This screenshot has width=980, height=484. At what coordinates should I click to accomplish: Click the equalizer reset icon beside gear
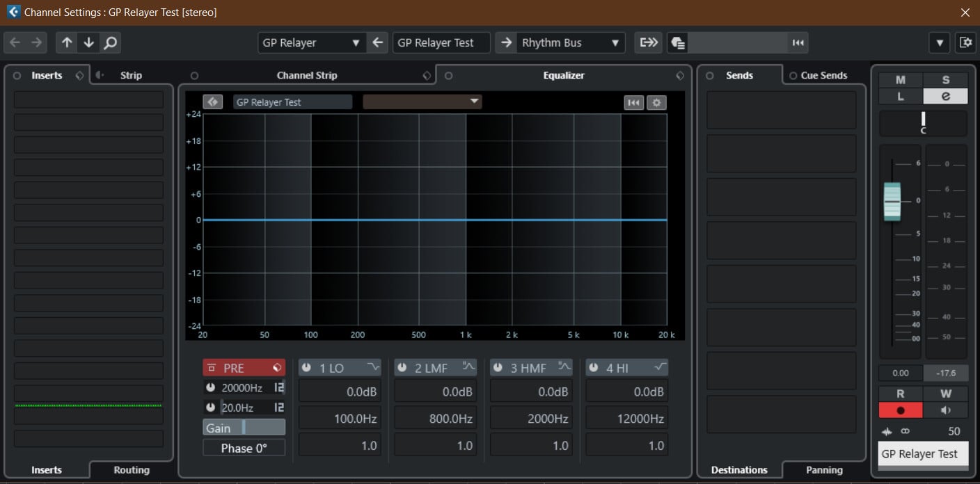pos(633,103)
